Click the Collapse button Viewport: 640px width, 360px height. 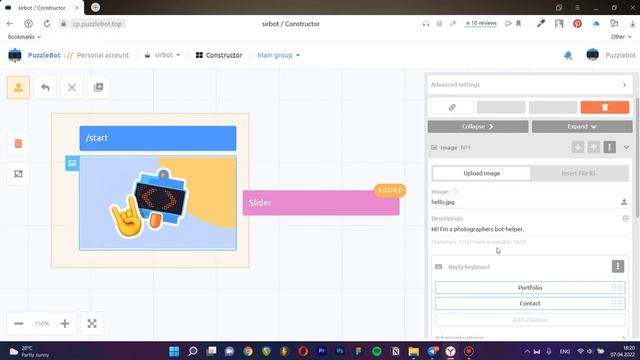(x=478, y=127)
